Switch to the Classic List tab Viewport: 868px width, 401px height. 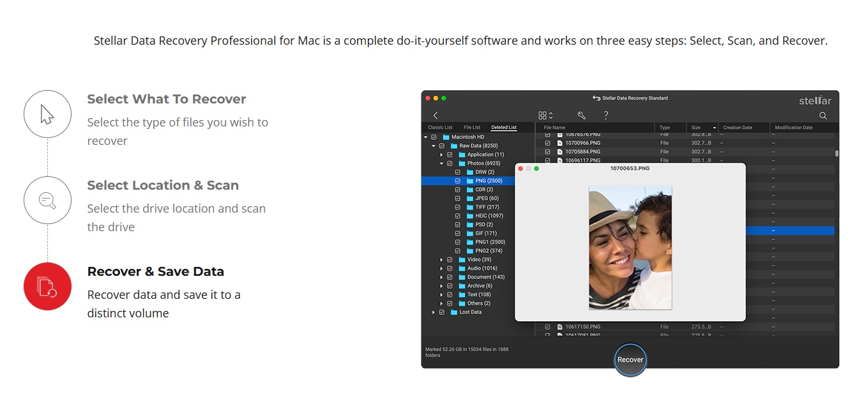point(440,128)
